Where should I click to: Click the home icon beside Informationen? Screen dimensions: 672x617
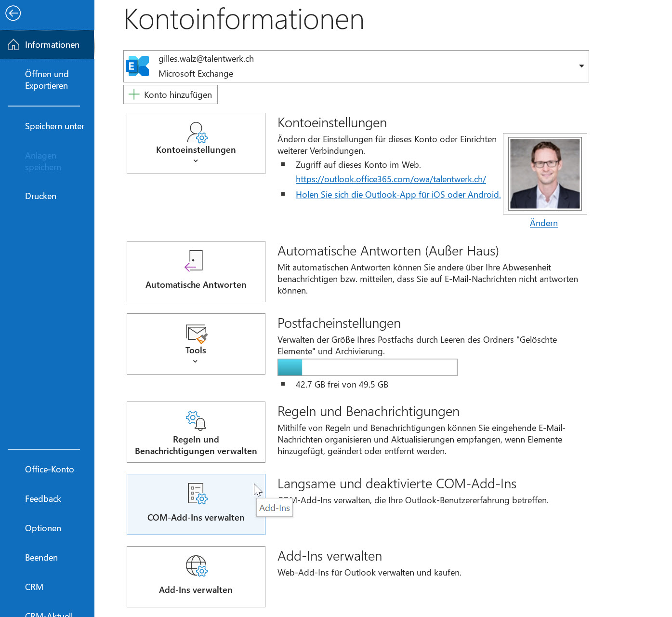point(13,45)
